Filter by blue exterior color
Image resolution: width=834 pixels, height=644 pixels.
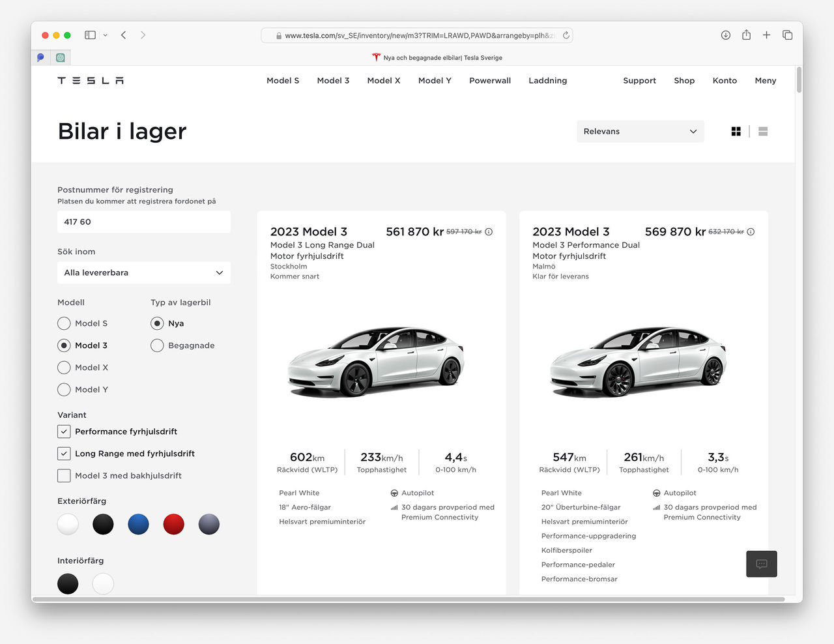[138, 524]
